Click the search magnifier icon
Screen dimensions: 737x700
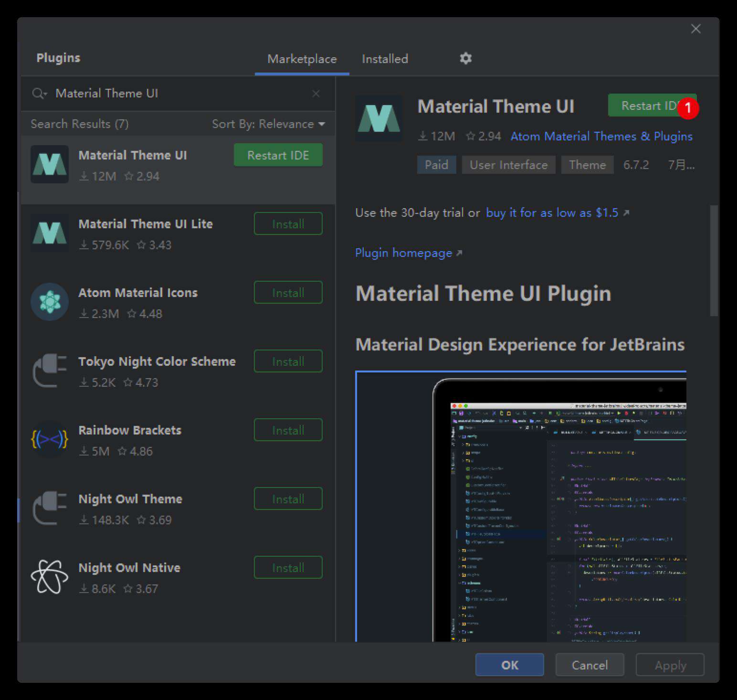39,93
